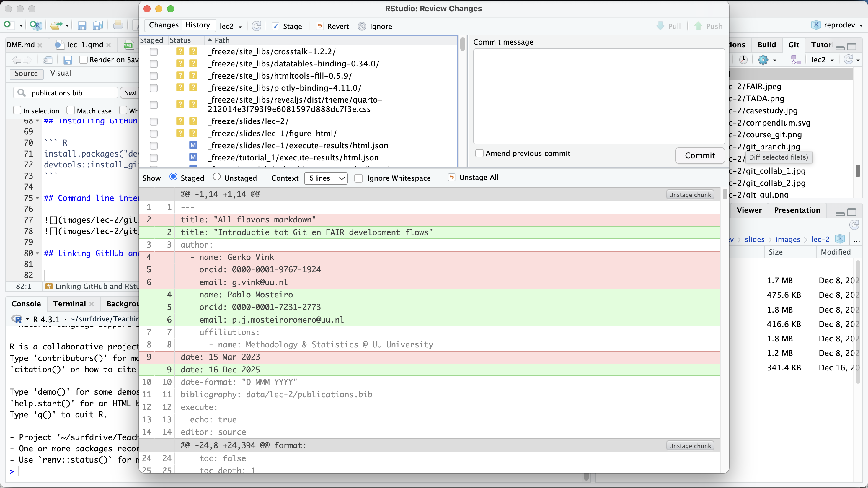Click in the Commit message text area
Viewport: 868px width, 488px height.
coord(599,97)
